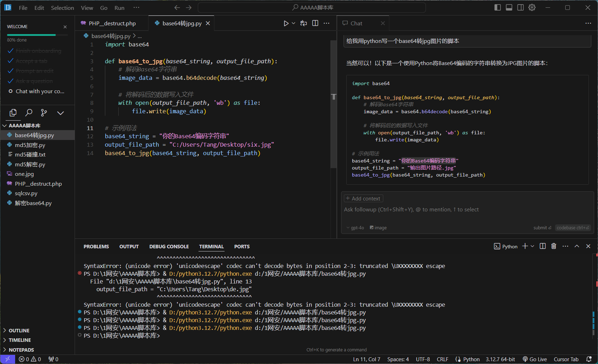Screen dimensions: 598x364
Task: Expand the TIMELINE section
Action: (x=20, y=340)
